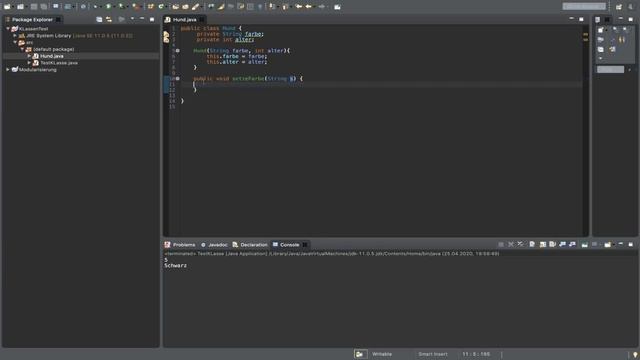This screenshot has width=640, height=360.
Task: Click the Schwarz console output line
Action: click(x=176, y=266)
